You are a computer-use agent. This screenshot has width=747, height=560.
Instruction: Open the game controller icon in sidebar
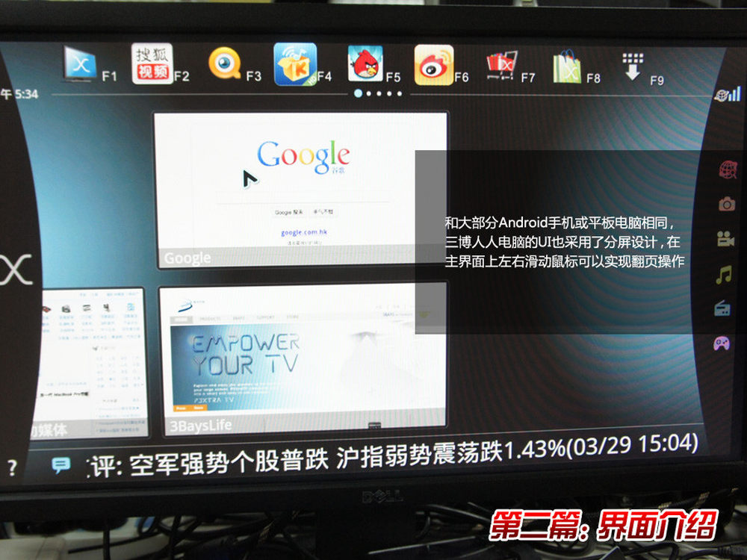point(722,343)
